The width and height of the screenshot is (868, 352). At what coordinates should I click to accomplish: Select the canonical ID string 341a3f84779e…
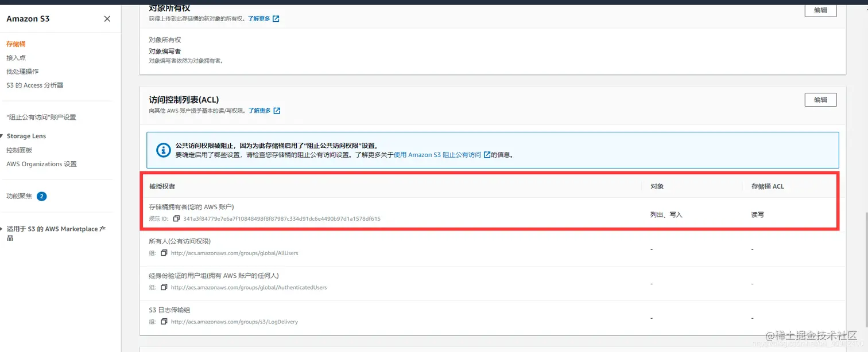pyautogui.click(x=282, y=219)
